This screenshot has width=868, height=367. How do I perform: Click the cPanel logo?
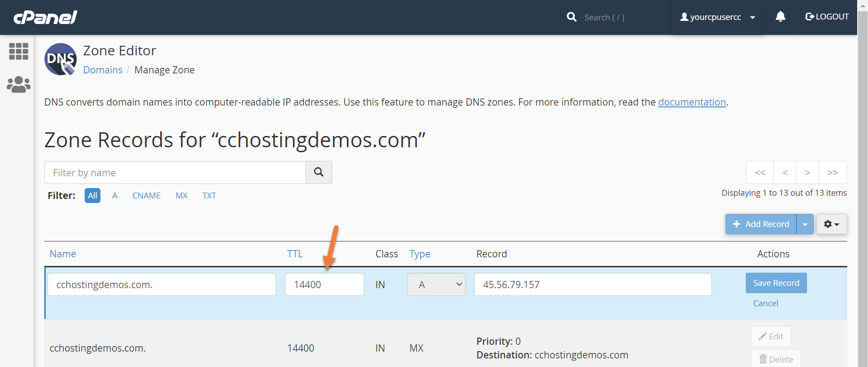(x=45, y=17)
